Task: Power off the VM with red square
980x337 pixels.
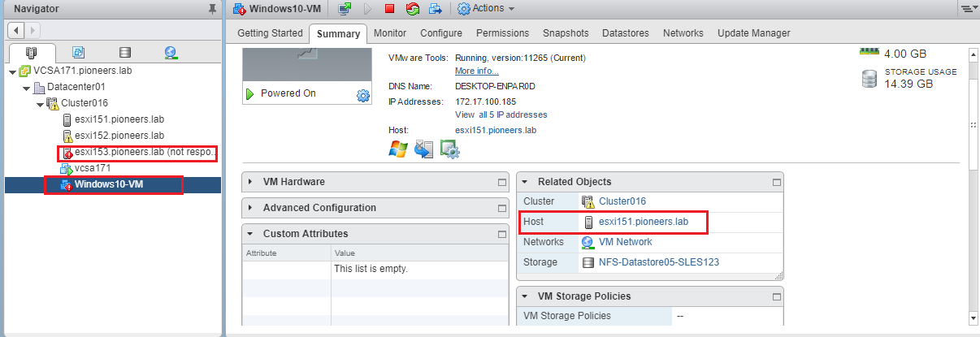Action: point(389,9)
